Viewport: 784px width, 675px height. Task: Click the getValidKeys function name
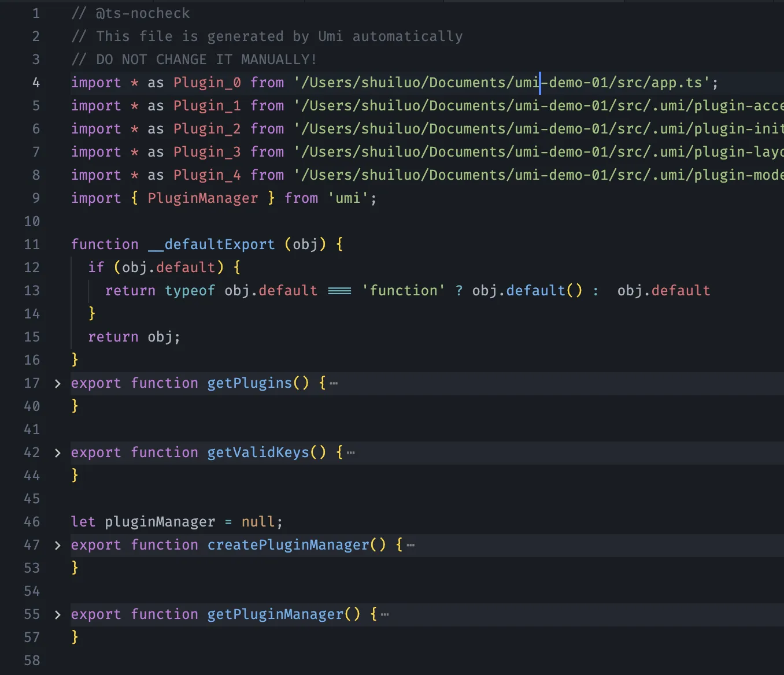click(x=258, y=453)
